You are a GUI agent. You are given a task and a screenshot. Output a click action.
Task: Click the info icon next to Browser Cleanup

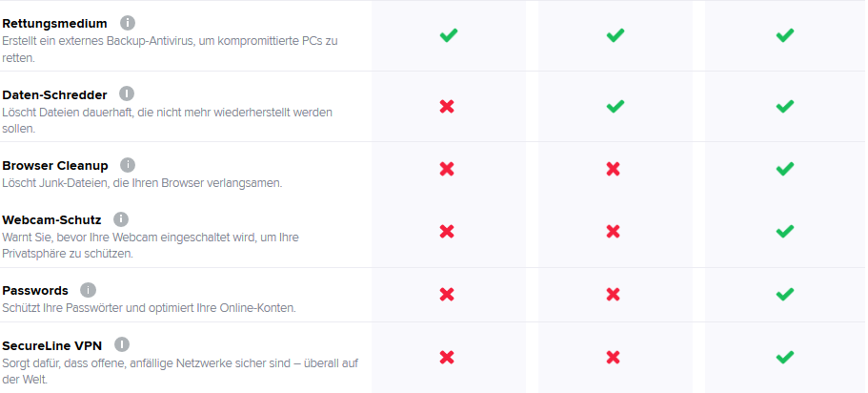point(128,165)
